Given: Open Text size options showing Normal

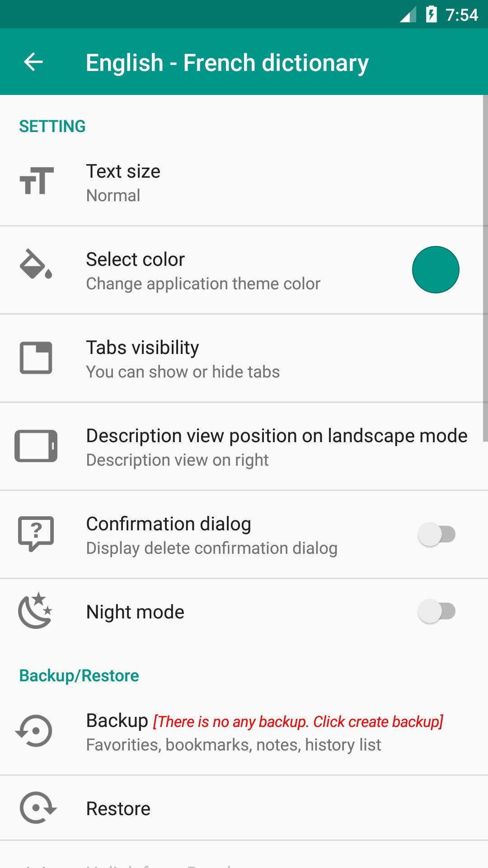Looking at the screenshot, I should (x=123, y=183).
